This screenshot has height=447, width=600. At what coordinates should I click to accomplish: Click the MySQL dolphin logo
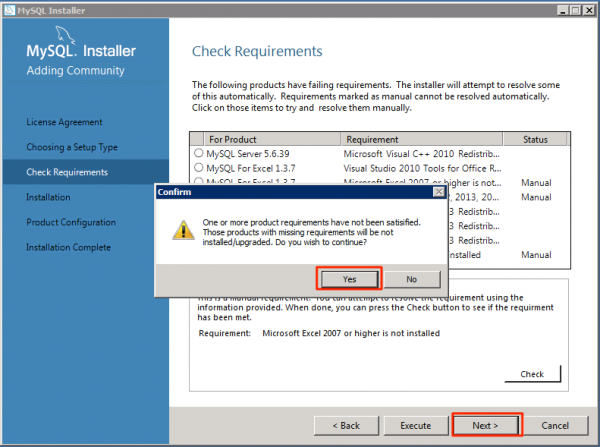65,34
